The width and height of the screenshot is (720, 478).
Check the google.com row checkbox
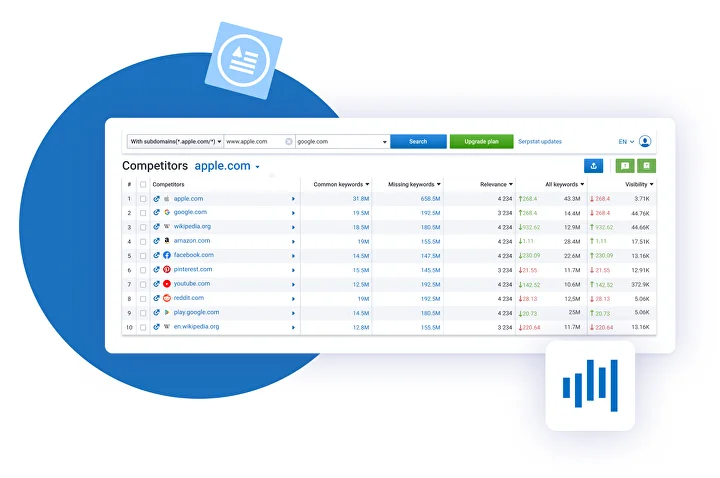click(x=143, y=213)
